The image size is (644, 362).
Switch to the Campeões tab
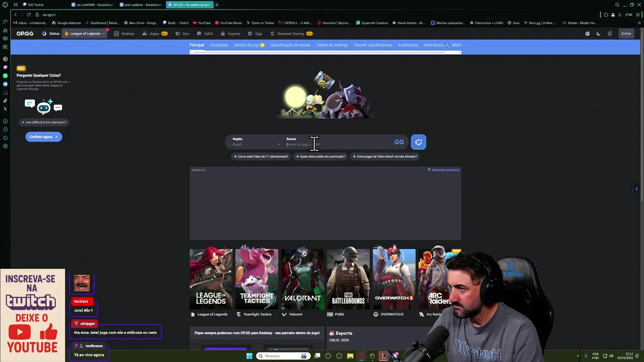coord(219,45)
